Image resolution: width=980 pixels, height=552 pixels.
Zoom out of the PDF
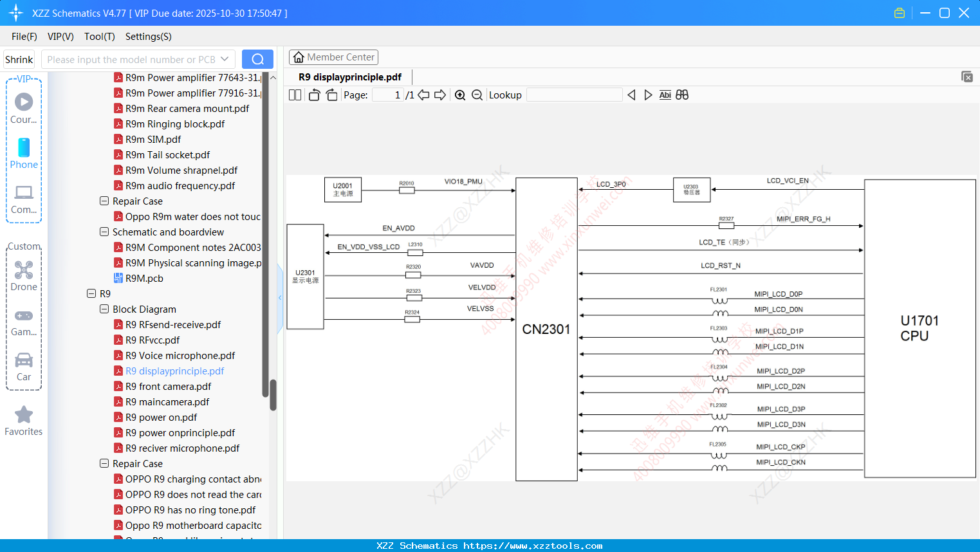477,95
